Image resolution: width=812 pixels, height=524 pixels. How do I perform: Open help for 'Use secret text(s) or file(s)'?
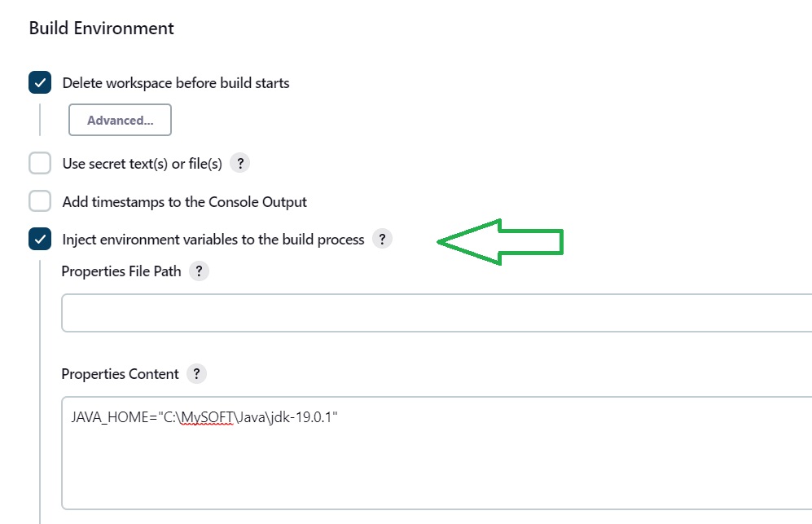(x=239, y=163)
